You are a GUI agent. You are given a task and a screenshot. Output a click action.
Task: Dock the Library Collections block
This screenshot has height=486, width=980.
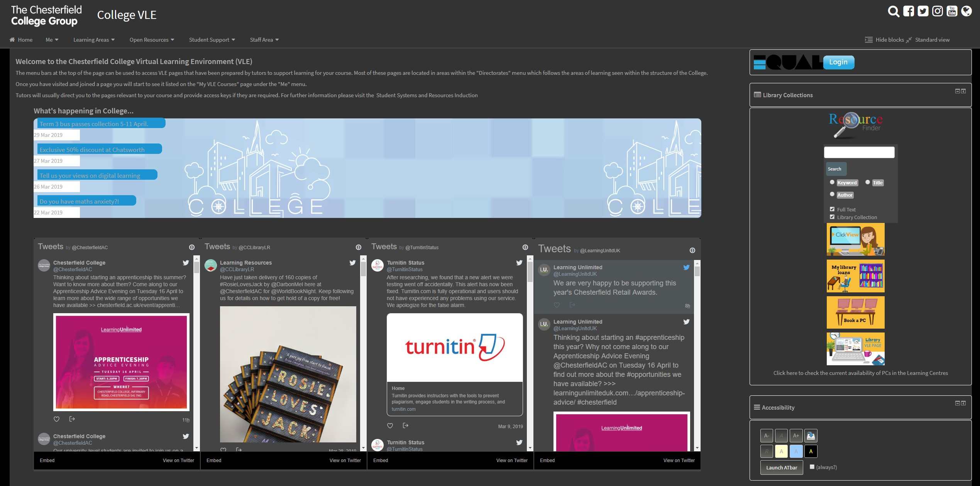963,91
